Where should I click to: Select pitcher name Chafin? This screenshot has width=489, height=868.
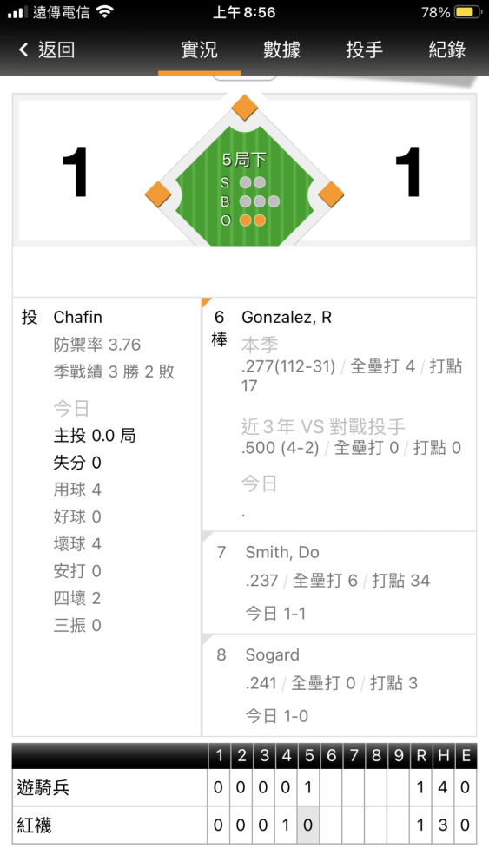77,317
